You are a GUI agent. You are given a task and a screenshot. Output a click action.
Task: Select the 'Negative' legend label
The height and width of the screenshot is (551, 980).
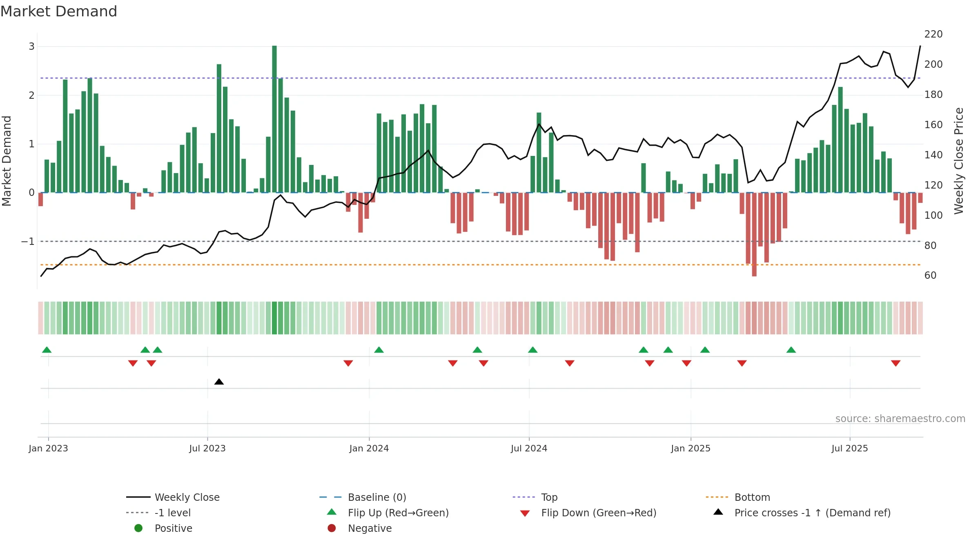coord(370,528)
